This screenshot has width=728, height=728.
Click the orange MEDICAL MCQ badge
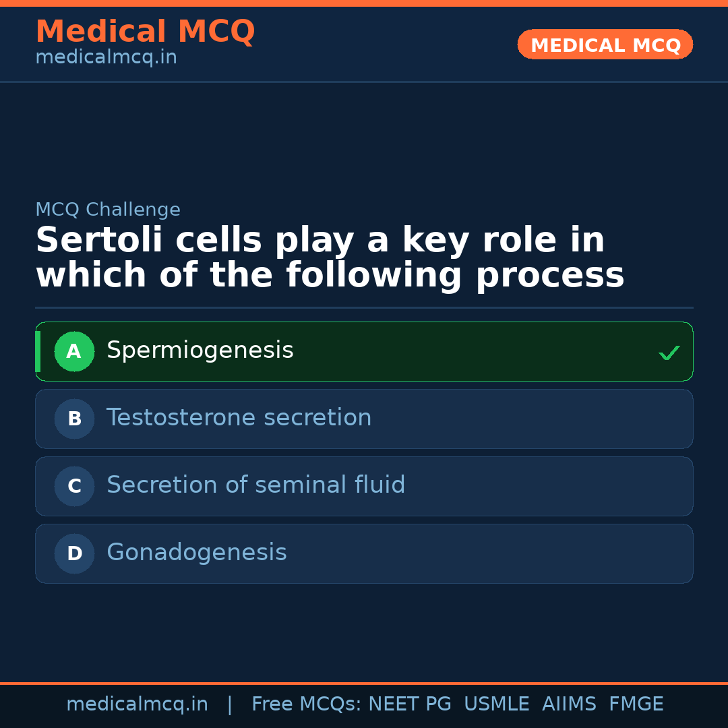coord(605,44)
